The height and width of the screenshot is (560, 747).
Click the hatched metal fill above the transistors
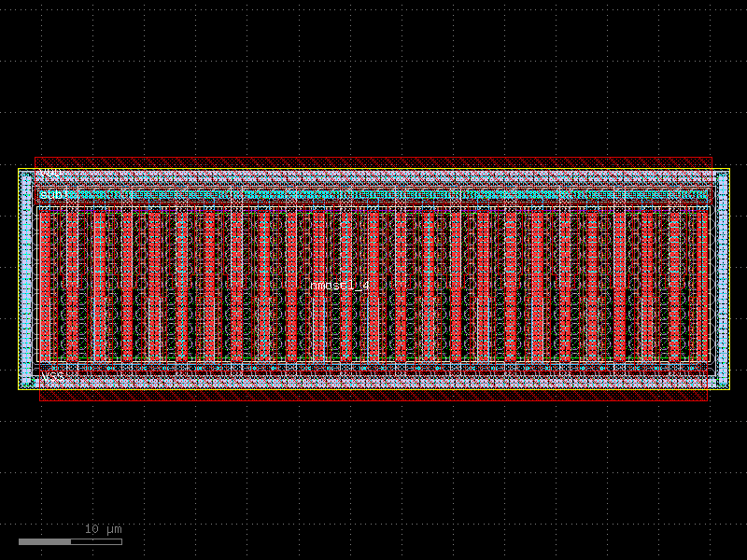(373, 182)
